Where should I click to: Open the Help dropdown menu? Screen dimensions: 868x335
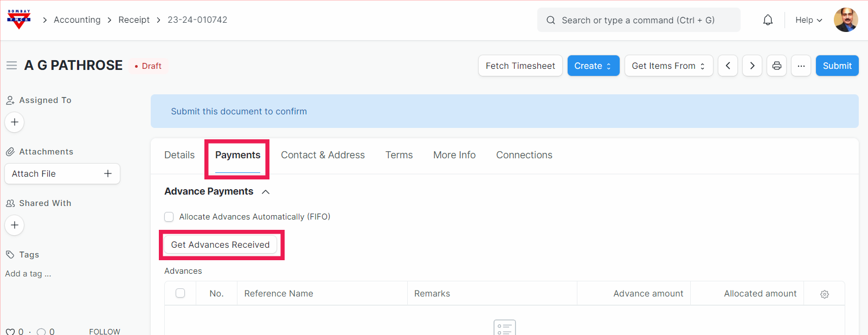pos(808,20)
